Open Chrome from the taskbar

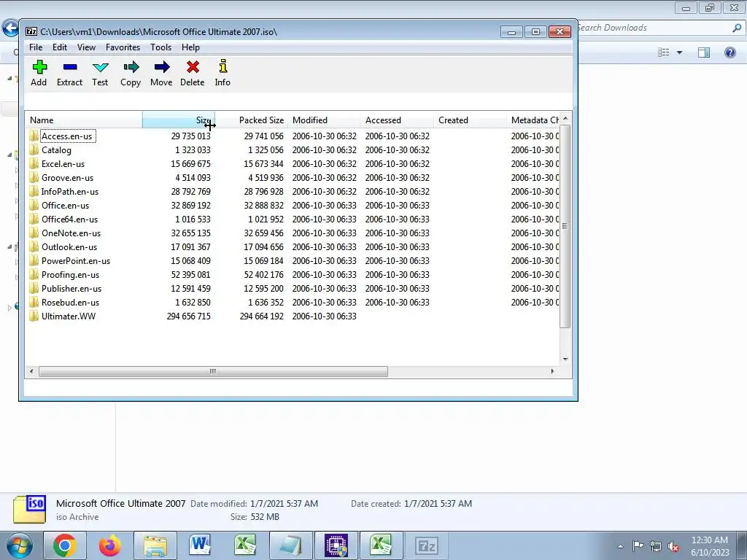[65, 545]
